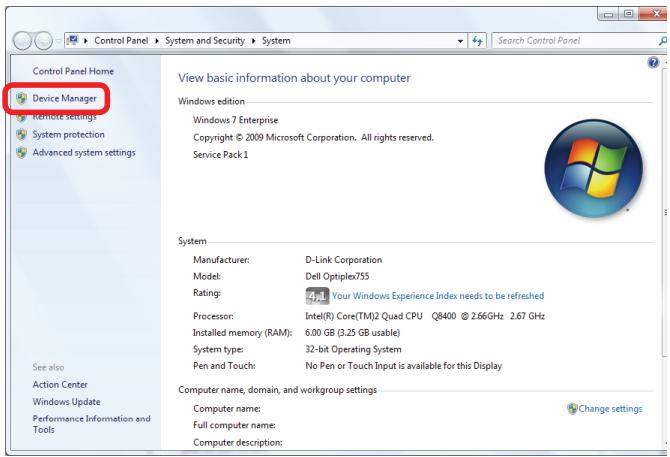Viewport: 670px width, 457px height.
Task: Click the Device Manager shield icon
Action: pyautogui.click(x=21, y=99)
